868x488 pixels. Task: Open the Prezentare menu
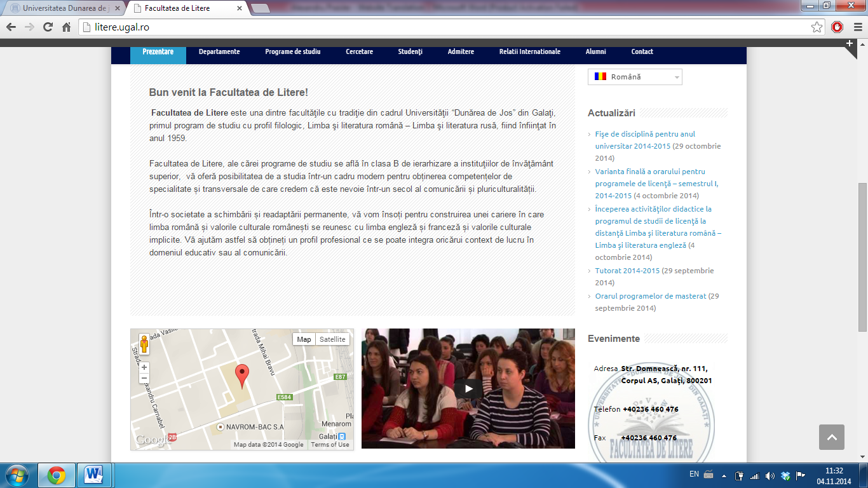pyautogui.click(x=158, y=52)
